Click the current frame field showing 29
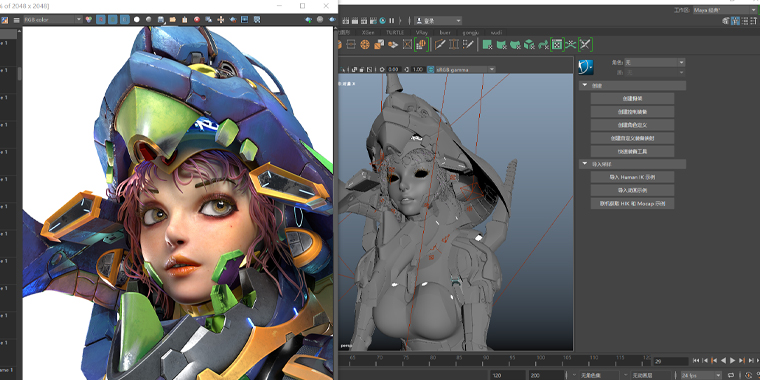This screenshot has height=380, width=760. (670, 361)
